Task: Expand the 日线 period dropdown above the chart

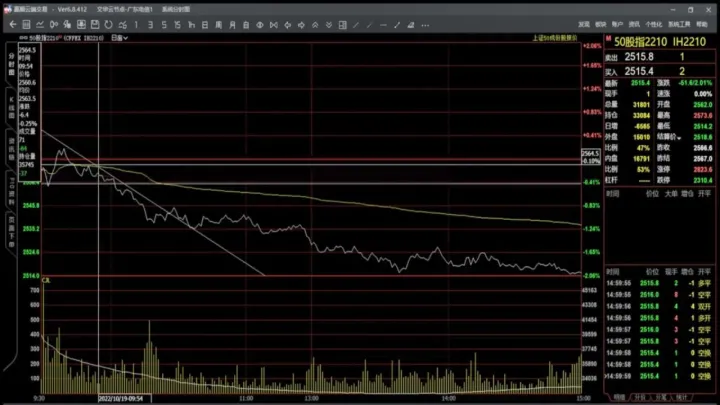Action: point(119,37)
